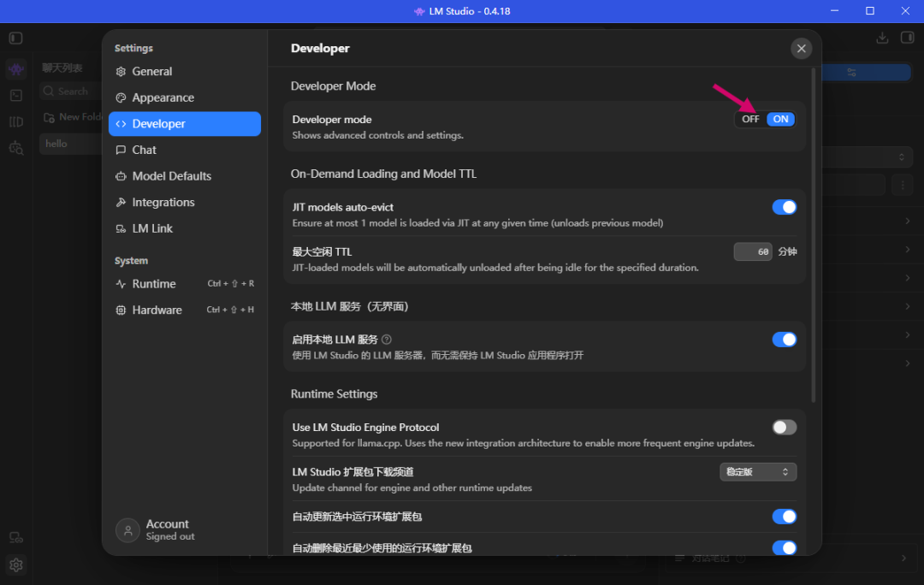Viewport: 924px width, 585px height.
Task: Click the settings panel scrollbar
Action: [814, 236]
